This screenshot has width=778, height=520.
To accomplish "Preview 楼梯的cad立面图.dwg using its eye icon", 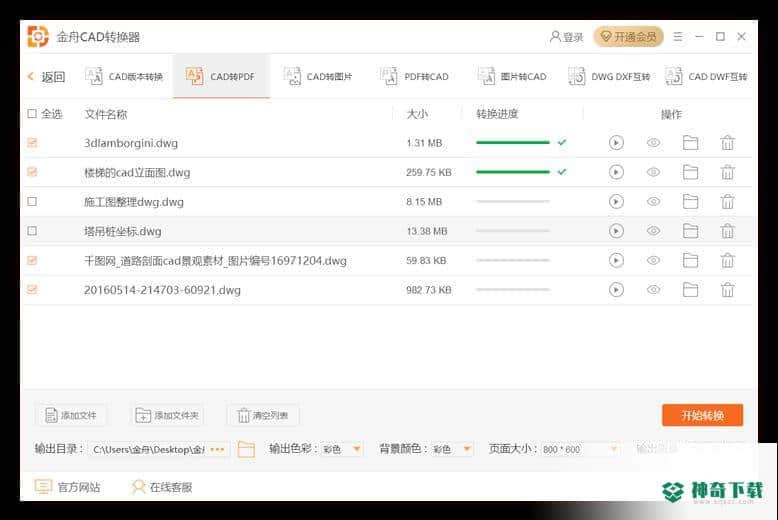I will click(653, 172).
